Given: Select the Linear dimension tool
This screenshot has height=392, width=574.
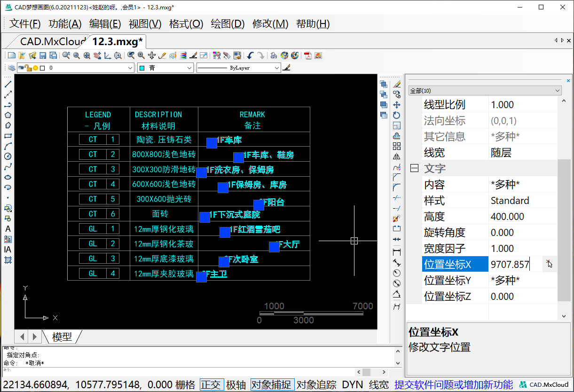Looking at the screenshot, I should tap(397, 252).
